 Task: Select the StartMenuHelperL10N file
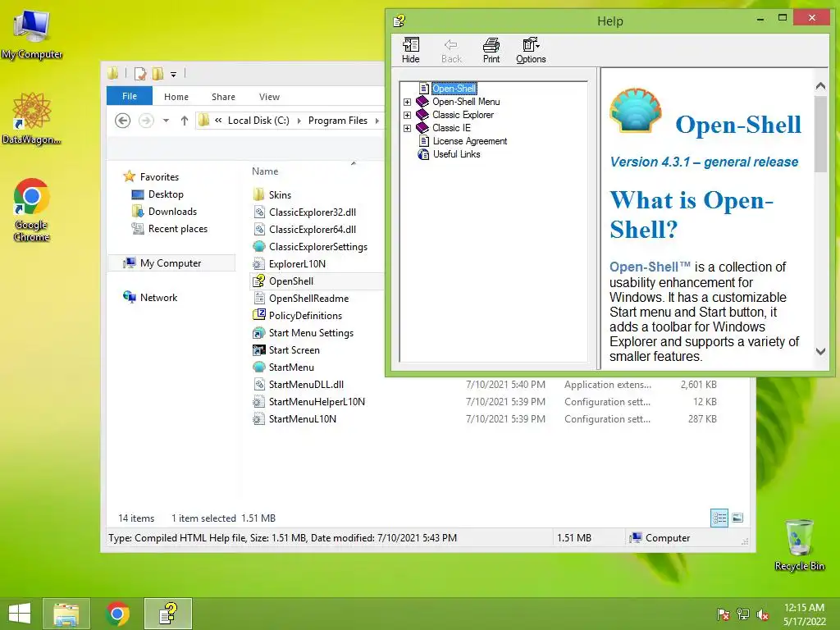pyautogui.click(x=317, y=402)
